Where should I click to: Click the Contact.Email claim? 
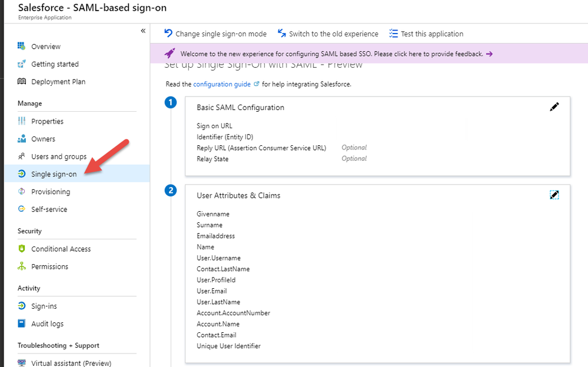(x=217, y=335)
